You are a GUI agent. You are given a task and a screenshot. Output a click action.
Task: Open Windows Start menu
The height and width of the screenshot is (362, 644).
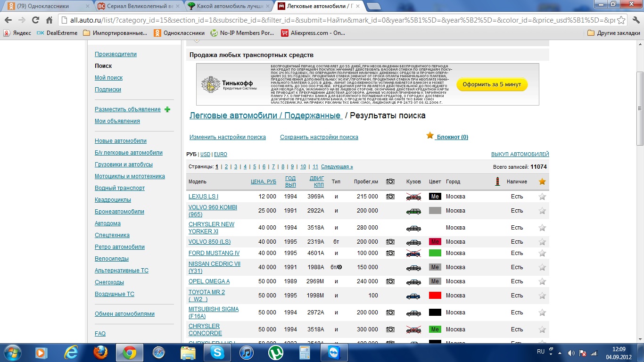12,352
